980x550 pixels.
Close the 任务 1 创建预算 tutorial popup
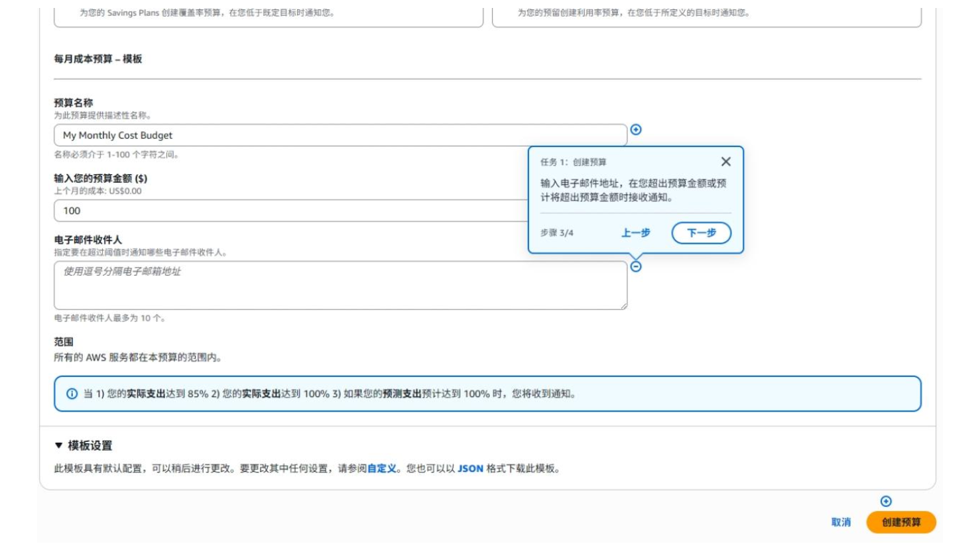[726, 162]
